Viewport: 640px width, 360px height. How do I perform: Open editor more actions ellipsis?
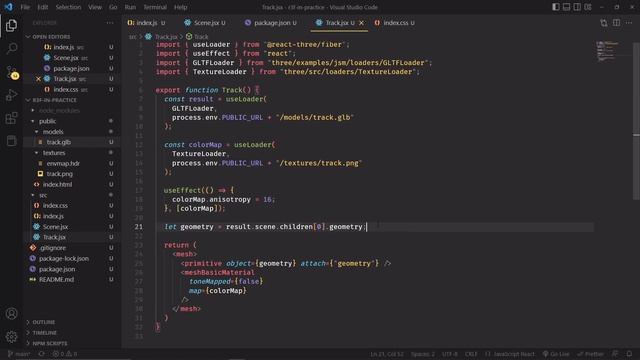(x=629, y=23)
